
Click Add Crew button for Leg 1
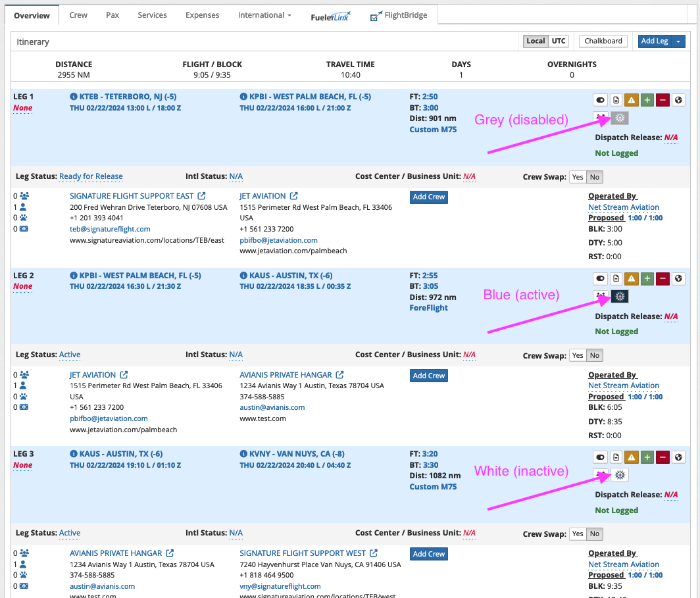(x=428, y=197)
